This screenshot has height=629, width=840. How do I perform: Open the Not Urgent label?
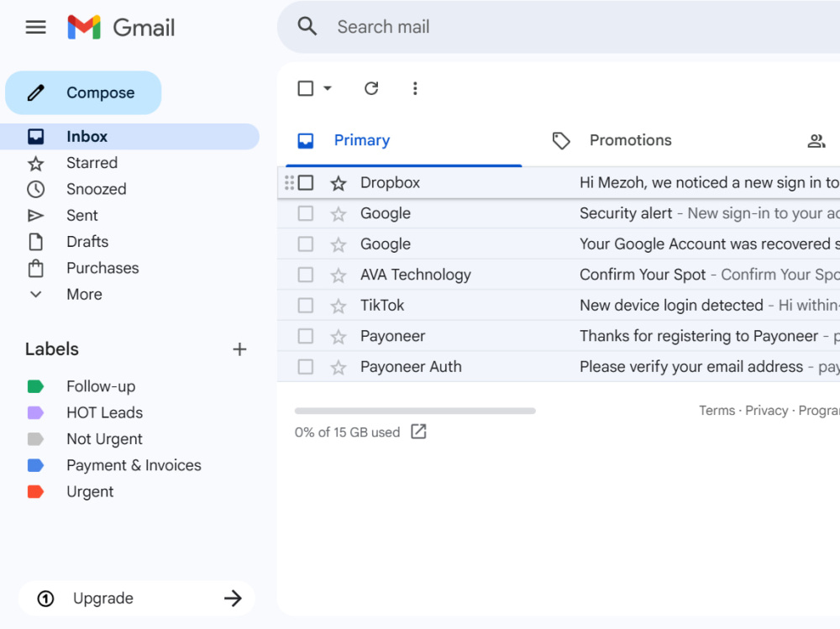click(x=104, y=439)
